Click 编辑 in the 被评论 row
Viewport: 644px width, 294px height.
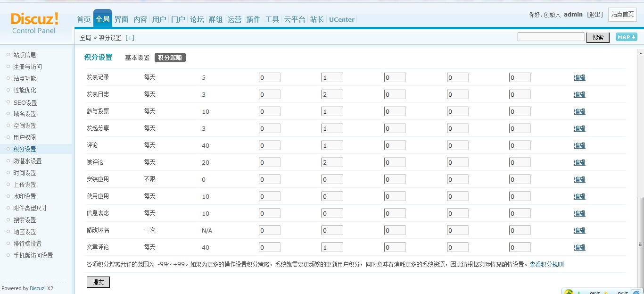pos(579,162)
